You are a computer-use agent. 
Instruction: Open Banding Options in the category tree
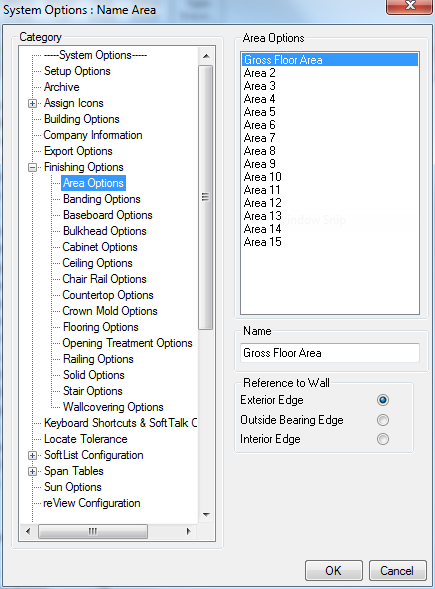point(101,199)
